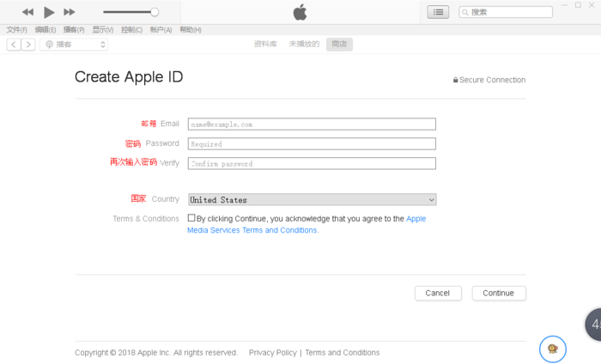Image resolution: width=601 pixels, height=364 pixels.
Task: Open the 帮助(H) menu
Action: pos(191,29)
